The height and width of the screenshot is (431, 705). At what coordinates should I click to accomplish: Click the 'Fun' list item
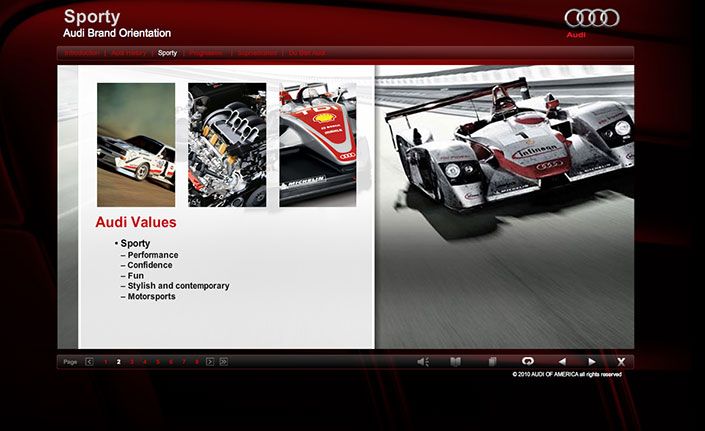click(x=136, y=275)
